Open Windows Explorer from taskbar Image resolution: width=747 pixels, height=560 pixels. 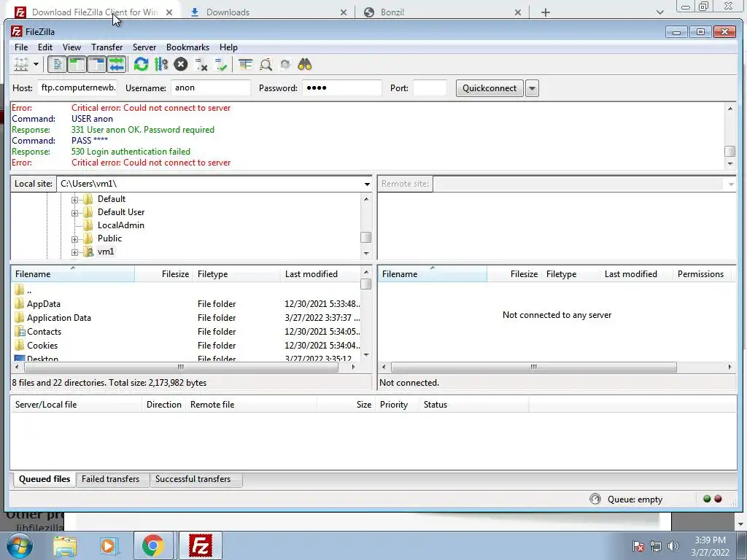(x=65, y=545)
